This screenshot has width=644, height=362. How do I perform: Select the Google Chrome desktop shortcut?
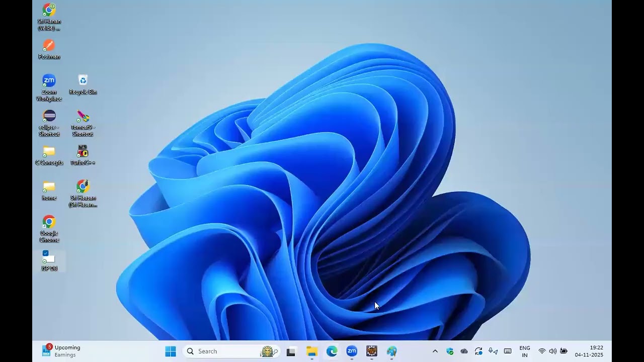click(49, 229)
